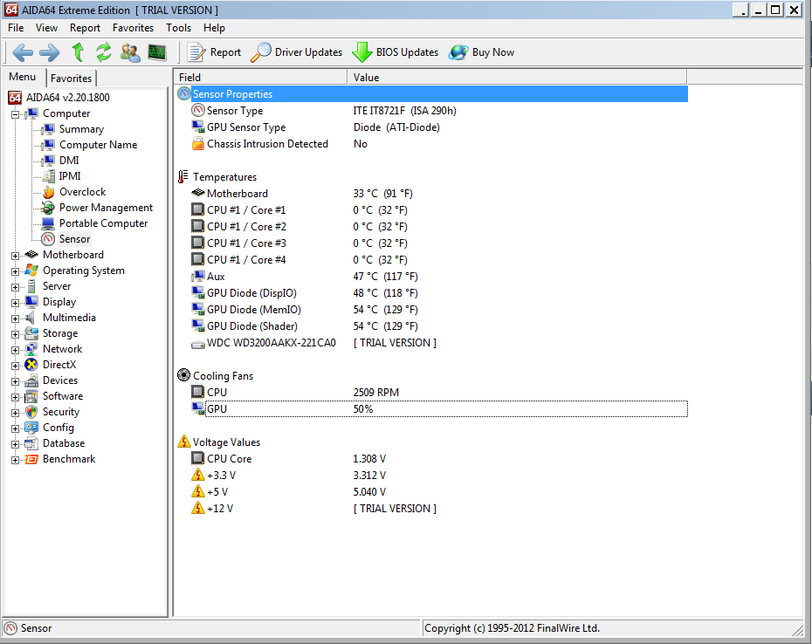
Task: Click the DirectX icon in the tree
Action: click(31, 365)
